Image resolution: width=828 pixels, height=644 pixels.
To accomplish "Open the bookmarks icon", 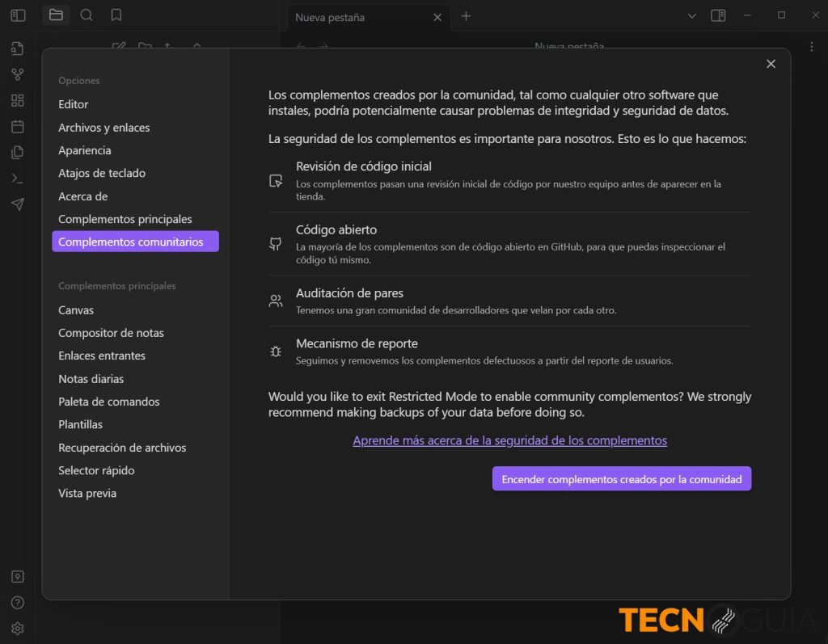I will pyautogui.click(x=114, y=15).
